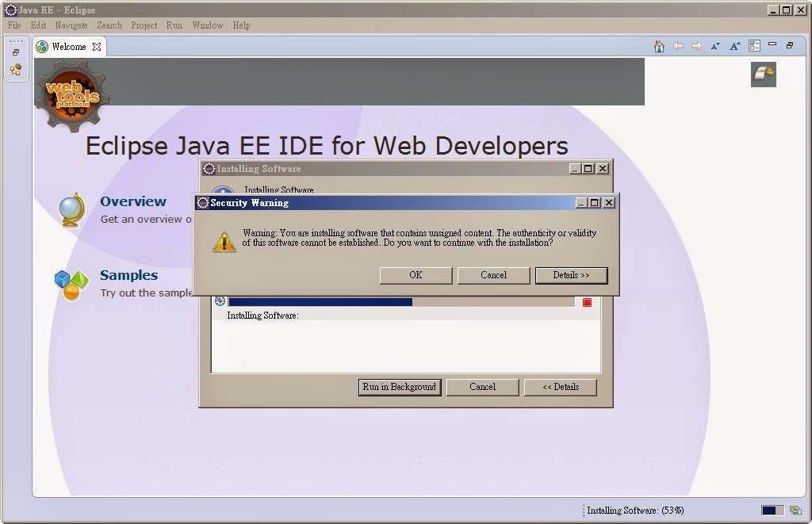Maximize the Security Warning dialog
The width and height of the screenshot is (812, 524).
595,203
